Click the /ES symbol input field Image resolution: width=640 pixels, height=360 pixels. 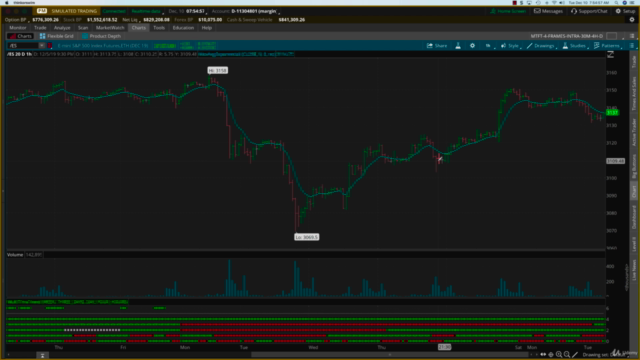coord(23,46)
